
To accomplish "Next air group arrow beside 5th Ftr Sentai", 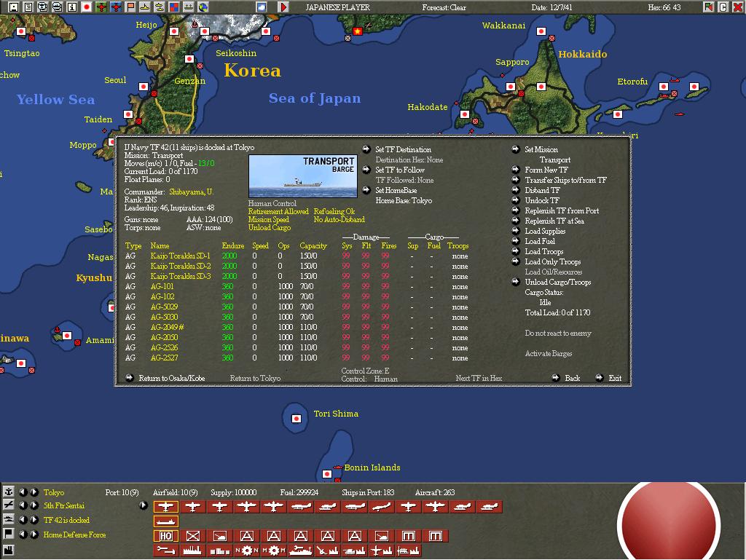I will pos(34,505).
